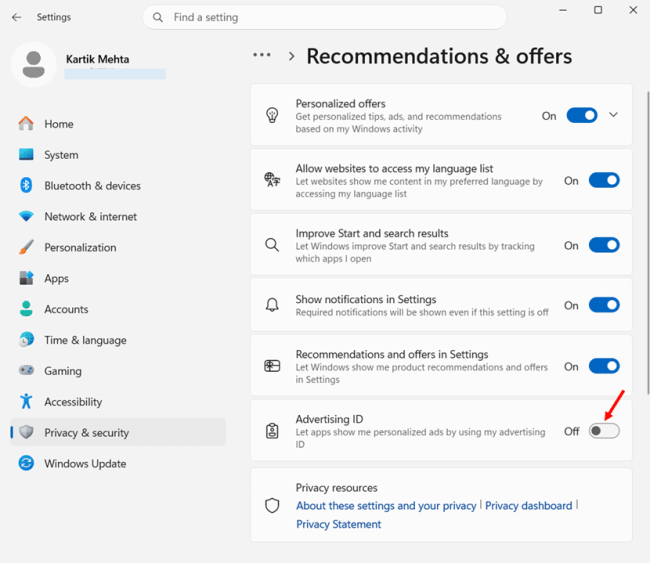Toggle Improve Start and search results
Image resolution: width=650 pixels, height=563 pixels.
click(x=604, y=245)
